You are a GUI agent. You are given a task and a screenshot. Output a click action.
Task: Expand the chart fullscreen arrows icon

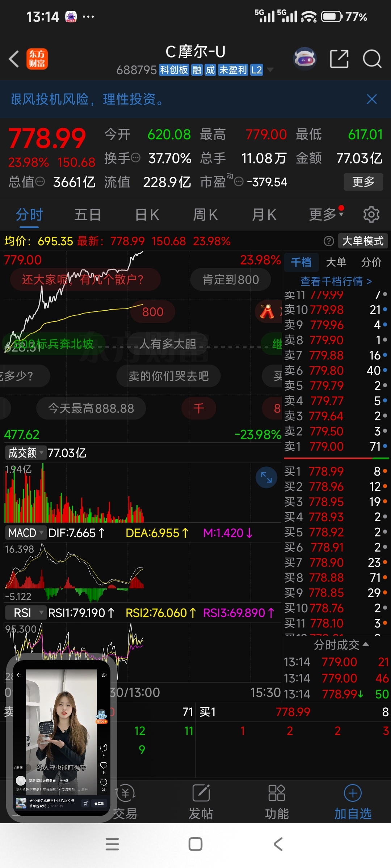tap(266, 477)
